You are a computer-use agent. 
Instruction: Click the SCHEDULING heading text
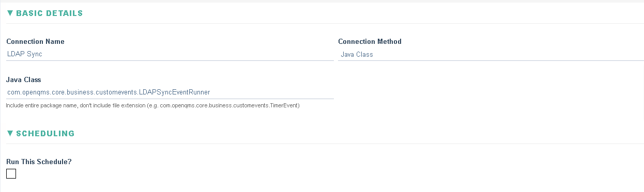coord(45,133)
